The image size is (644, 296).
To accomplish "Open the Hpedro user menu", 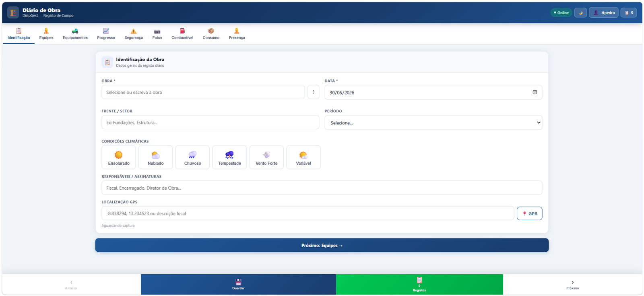I will coord(604,12).
